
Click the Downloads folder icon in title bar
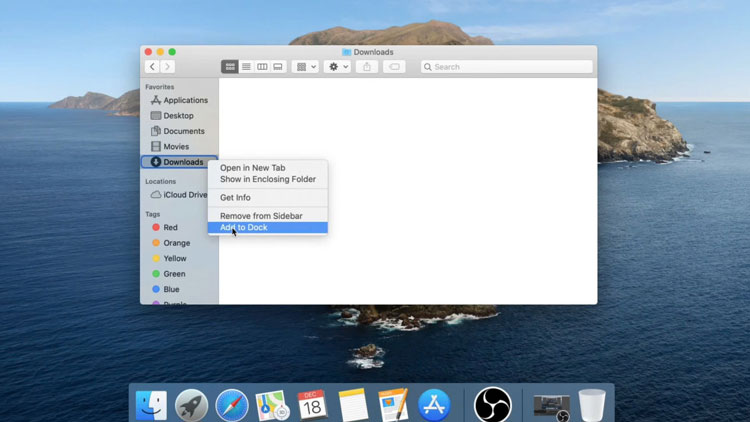tap(347, 52)
